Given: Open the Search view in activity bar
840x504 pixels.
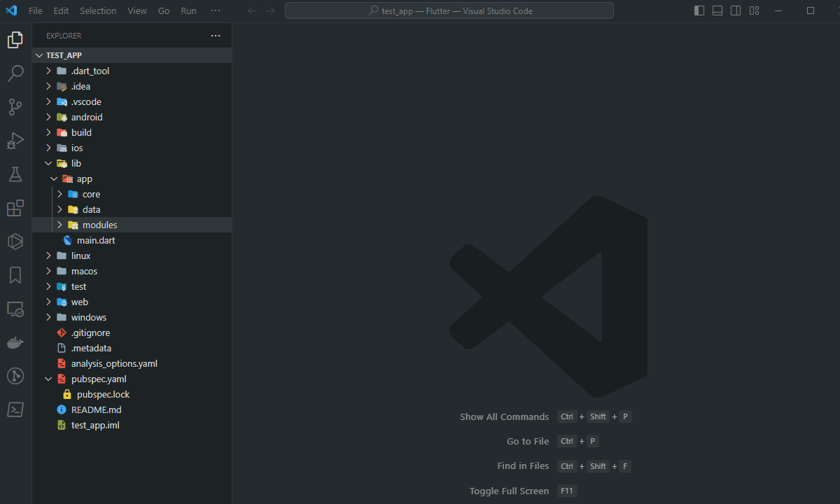Looking at the screenshot, I should pos(15,73).
